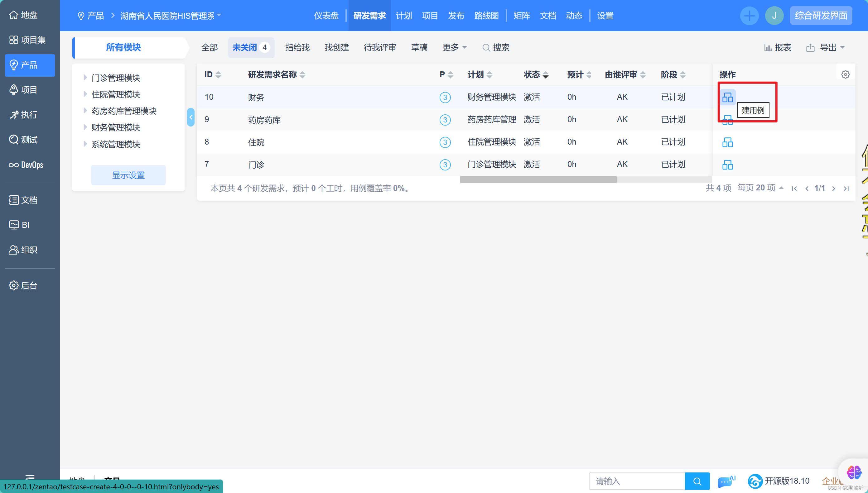The height and width of the screenshot is (493, 868).
Task: Click the blue plus quick-create button
Action: [x=749, y=16]
